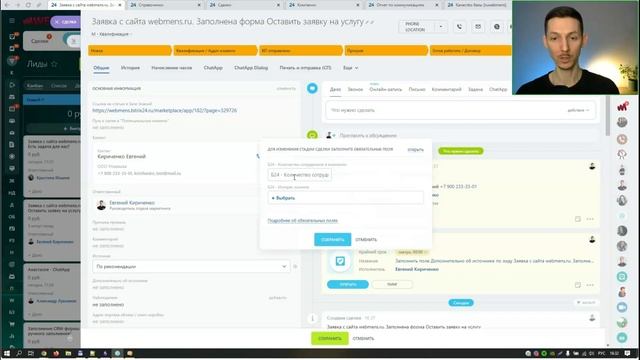640x360 pixels.
Task: Click the note icon on first timeline card
Action: pos(578,219)
